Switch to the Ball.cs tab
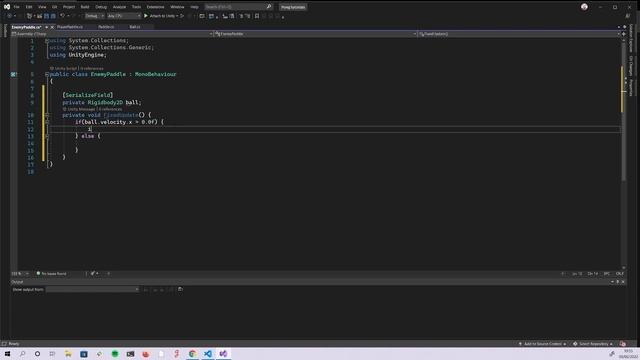640x360 pixels. 135,27
